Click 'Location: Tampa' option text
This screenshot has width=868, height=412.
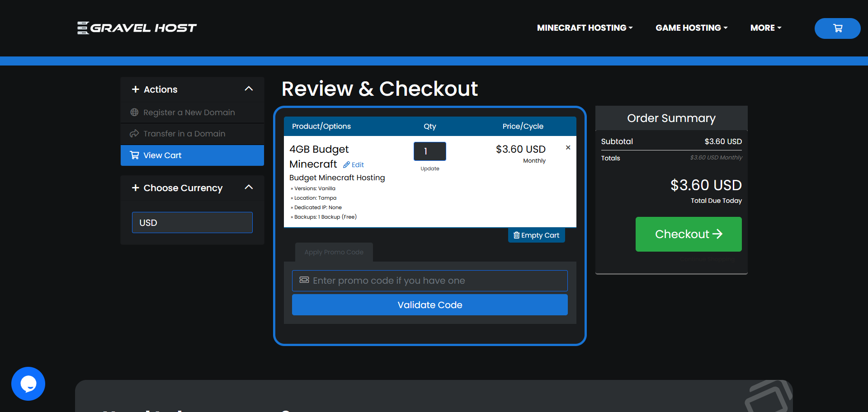315,198
